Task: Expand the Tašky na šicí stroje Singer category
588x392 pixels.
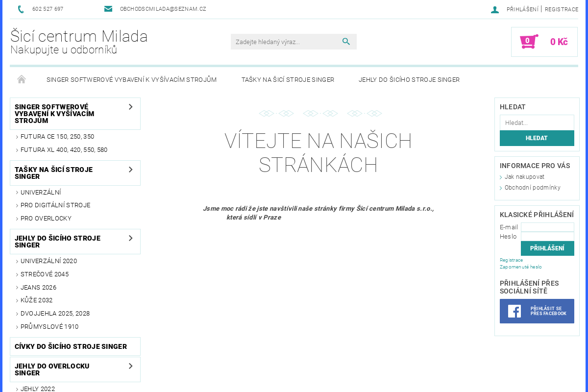Action: click(130, 169)
